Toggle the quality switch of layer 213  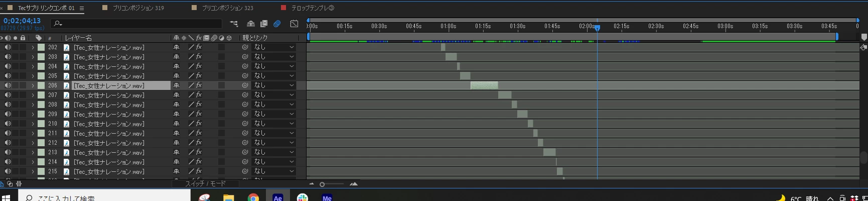[191, 152]
